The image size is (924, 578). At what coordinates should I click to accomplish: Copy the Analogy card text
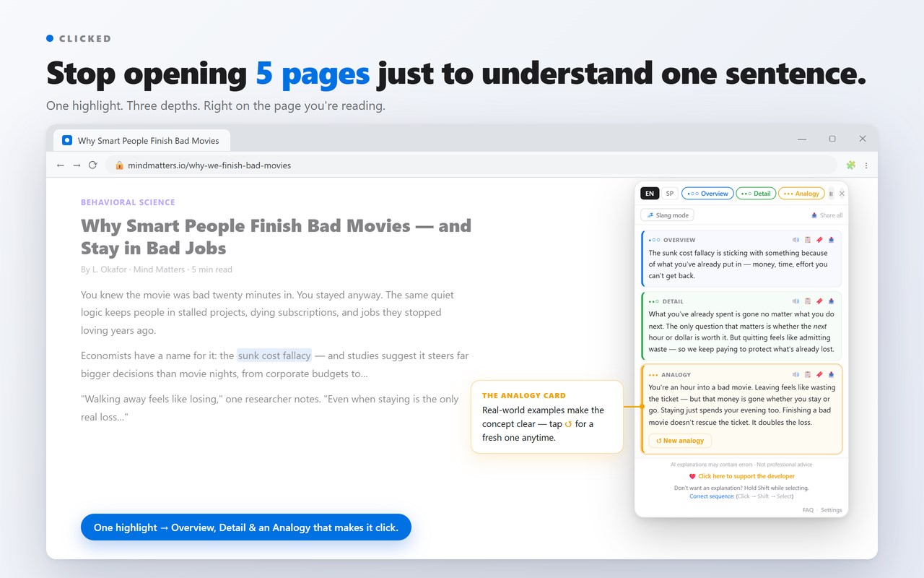(808, 375)
